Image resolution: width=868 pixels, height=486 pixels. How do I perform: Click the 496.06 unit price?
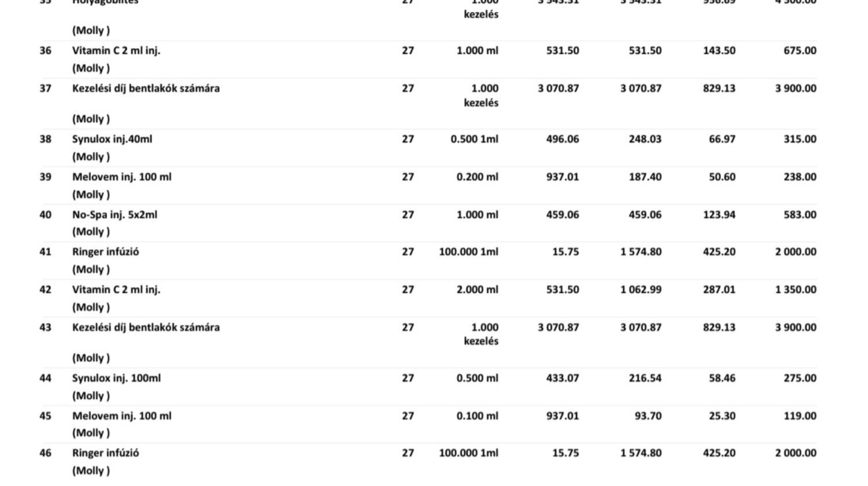tap(562, 139)
